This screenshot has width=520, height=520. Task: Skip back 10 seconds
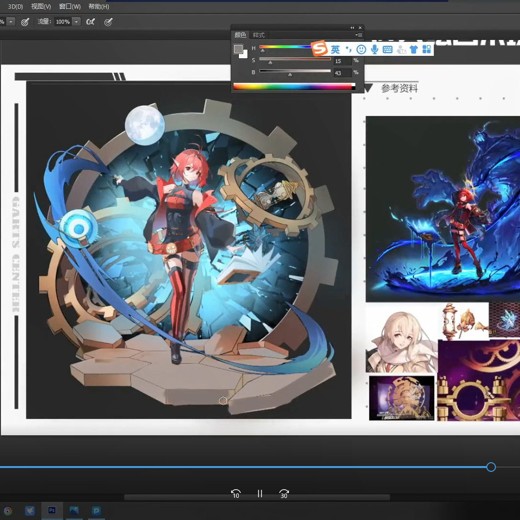pos(236,493)
